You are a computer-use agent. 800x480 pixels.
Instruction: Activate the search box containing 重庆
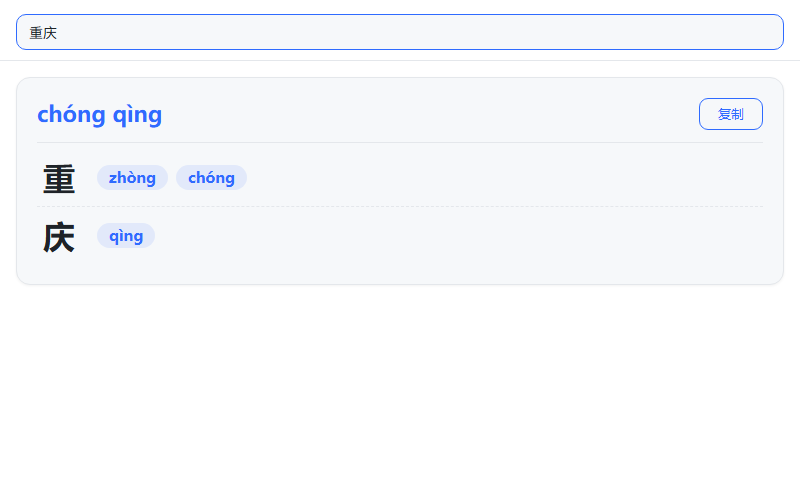tap(400, 32)
